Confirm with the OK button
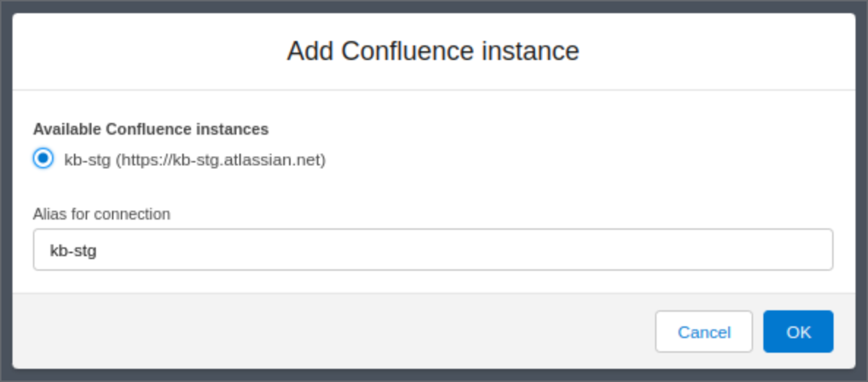This screenshot has height=382, width=868. point(798,332)
